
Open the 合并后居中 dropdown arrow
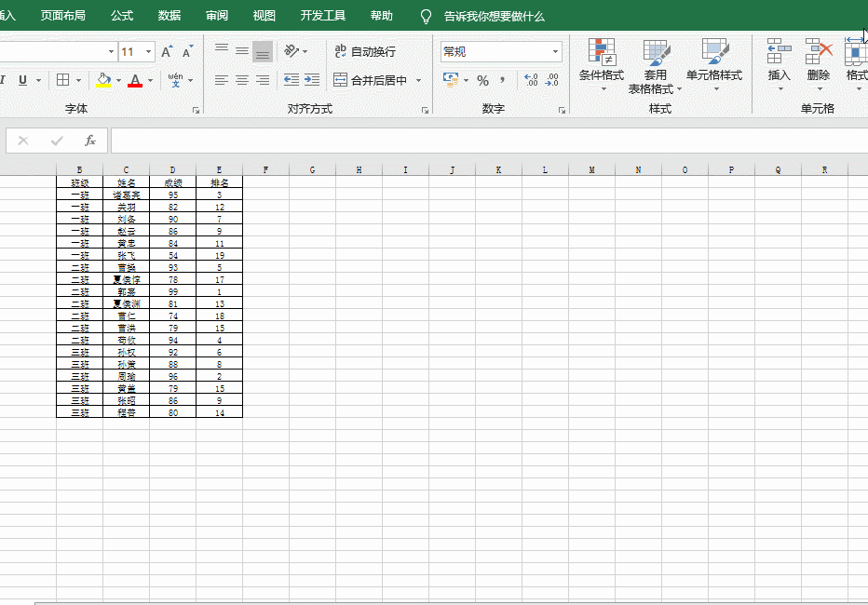(x=418, y=80)
